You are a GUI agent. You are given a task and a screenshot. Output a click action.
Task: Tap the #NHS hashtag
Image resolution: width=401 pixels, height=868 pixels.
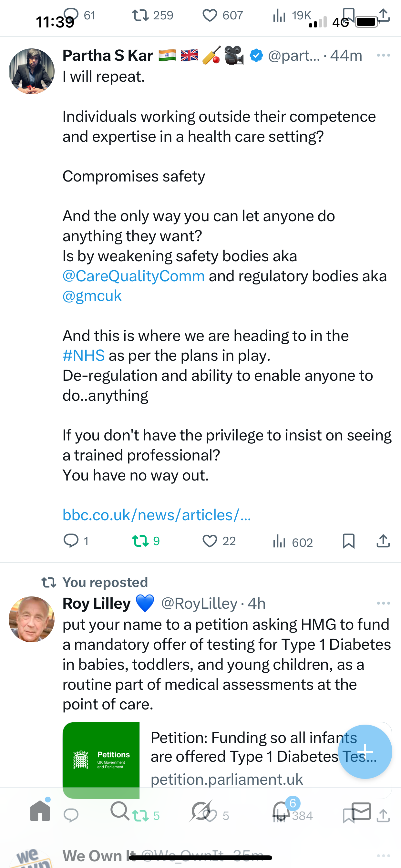pyautogui.click(x=84, y=356)
